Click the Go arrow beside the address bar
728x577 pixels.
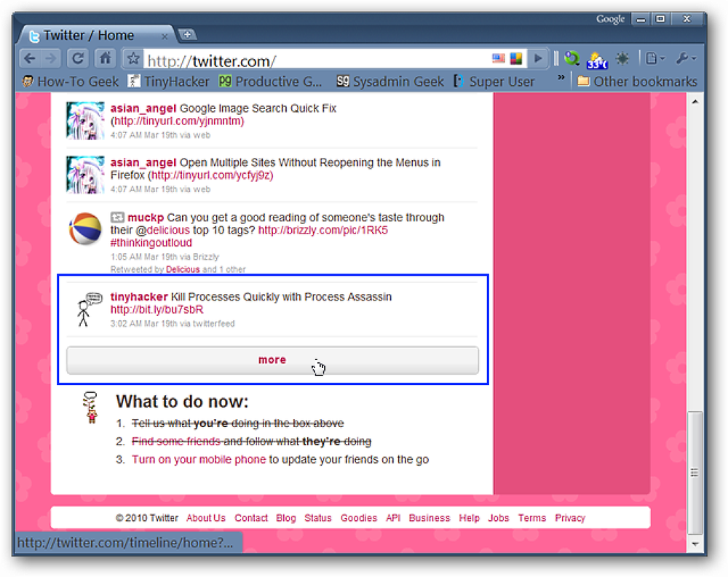[538, 58]
